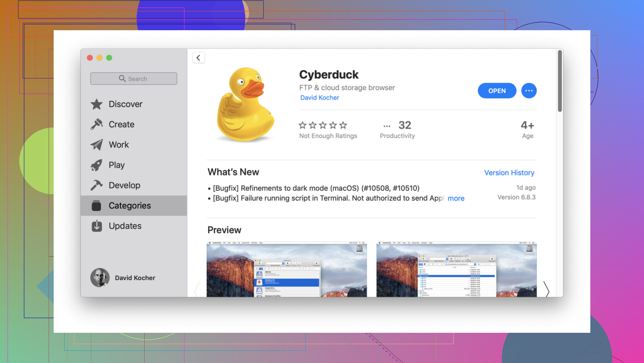Open the Updates section
Image resolution: width=644 pixels, height=363 pixels.
click(x=134, y=226)
